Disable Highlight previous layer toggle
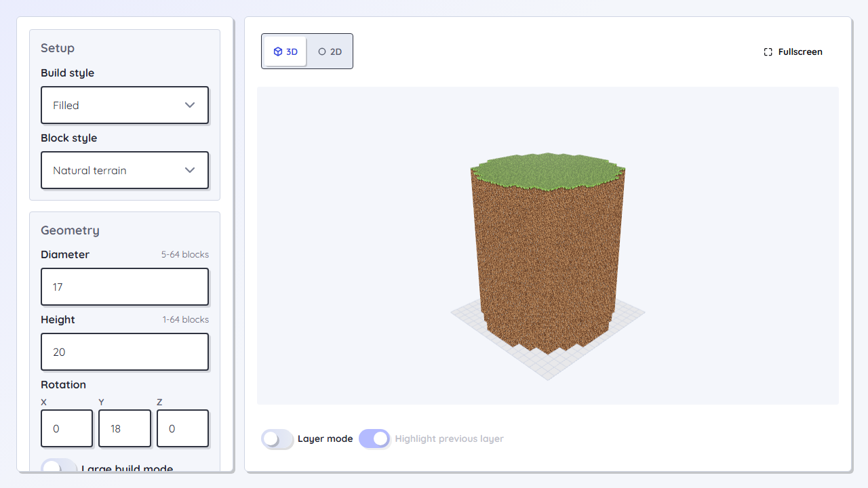Viewport: 868px width, 488px height. coord(374,439)
